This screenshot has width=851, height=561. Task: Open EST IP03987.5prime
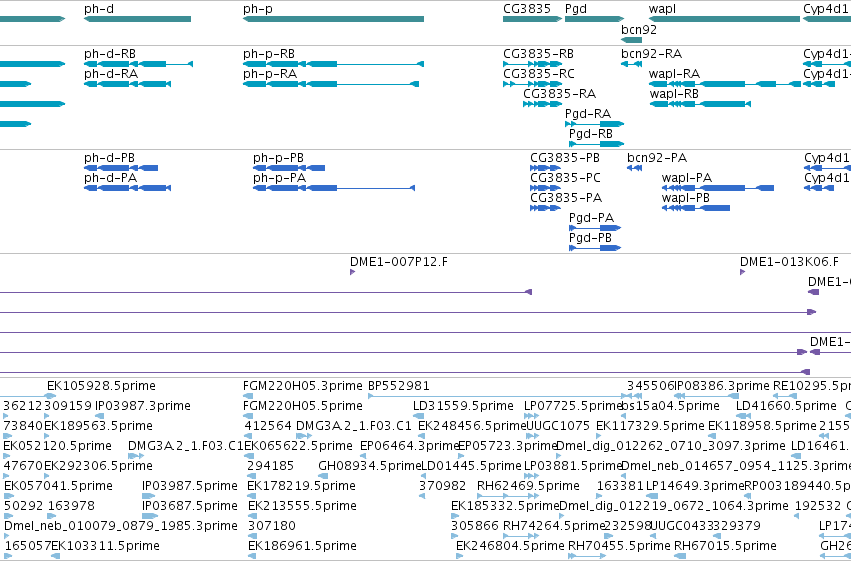click(x=189, y=486)
